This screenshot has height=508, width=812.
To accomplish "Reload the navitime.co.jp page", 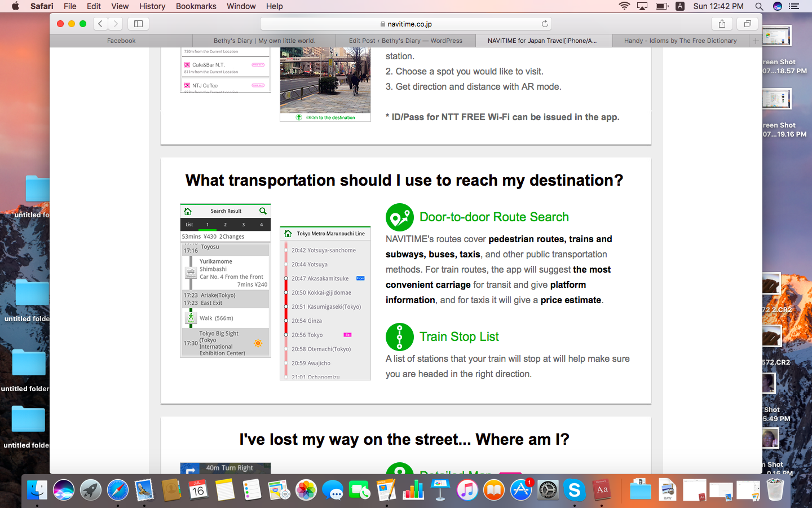I will point(545,24).
